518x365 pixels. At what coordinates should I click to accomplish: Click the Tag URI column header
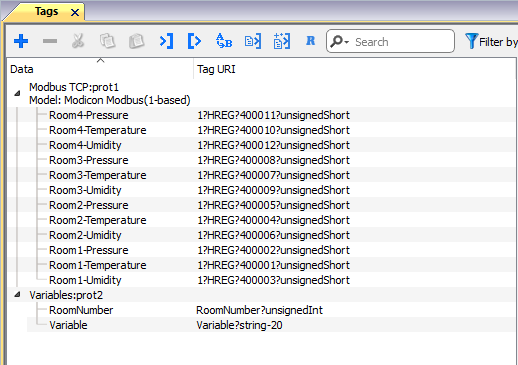pyautogui.click(x=216, y=69)
